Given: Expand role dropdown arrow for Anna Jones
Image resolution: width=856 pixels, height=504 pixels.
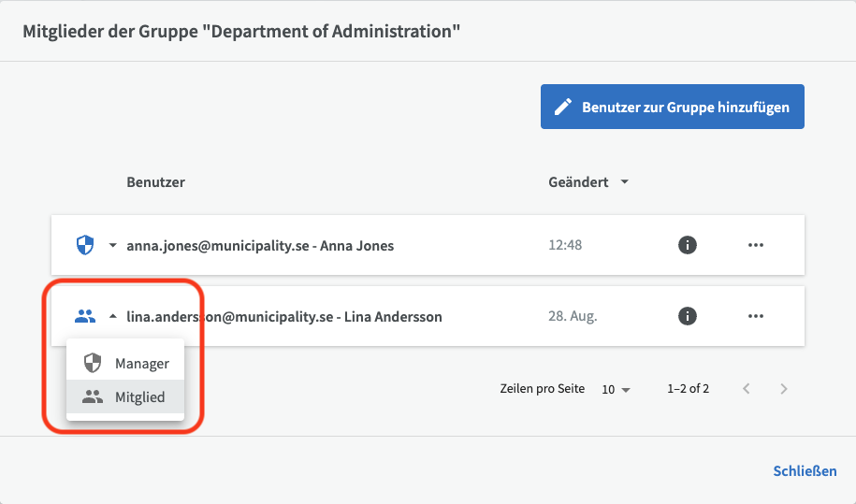Looking at the screenshot, I should tap(113, 246).
